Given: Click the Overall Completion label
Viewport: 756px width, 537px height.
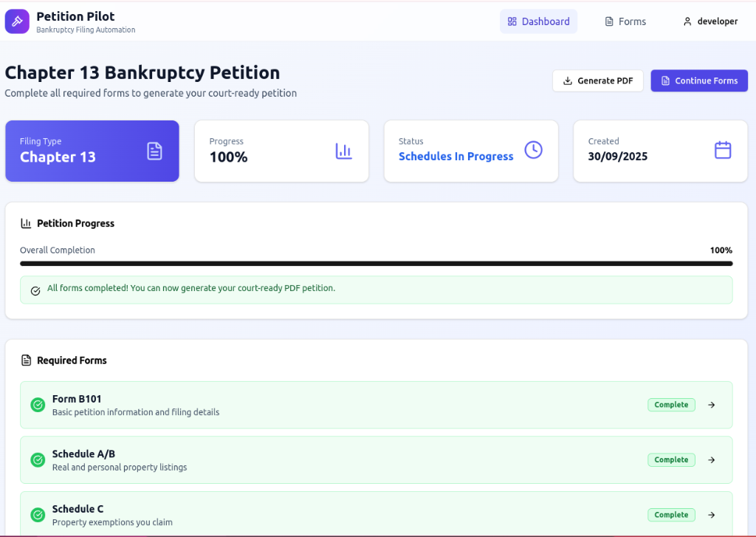Looking at the screenshot, I should pyautogui.click(x=58, y=250).
